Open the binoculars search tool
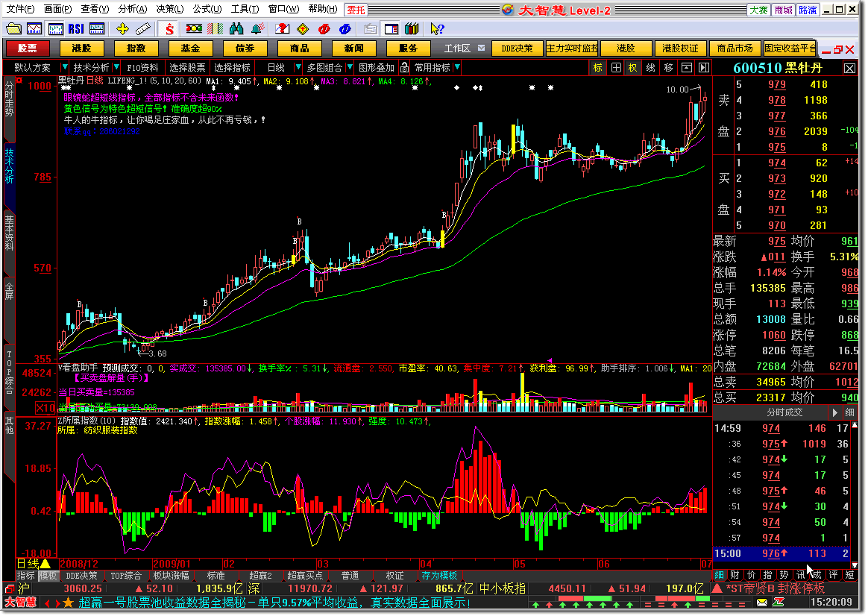The width and height of the screenshot is (868, 616). click(x=236, y=29)
